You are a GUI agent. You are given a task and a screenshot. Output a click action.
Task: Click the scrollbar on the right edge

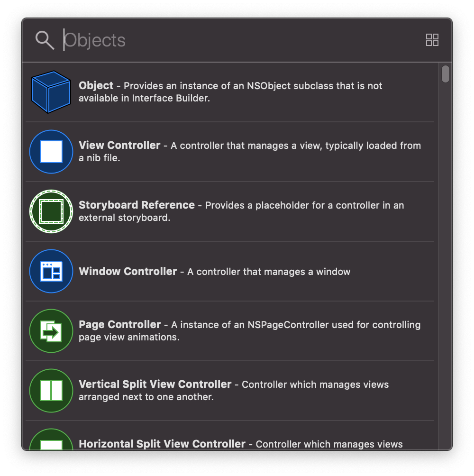pyautogui.click(x=445, y=74)
